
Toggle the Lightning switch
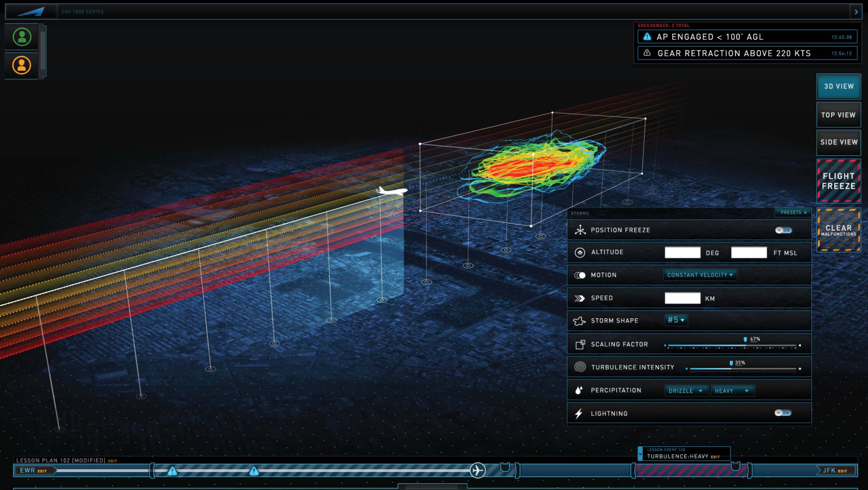pos(783,413)
